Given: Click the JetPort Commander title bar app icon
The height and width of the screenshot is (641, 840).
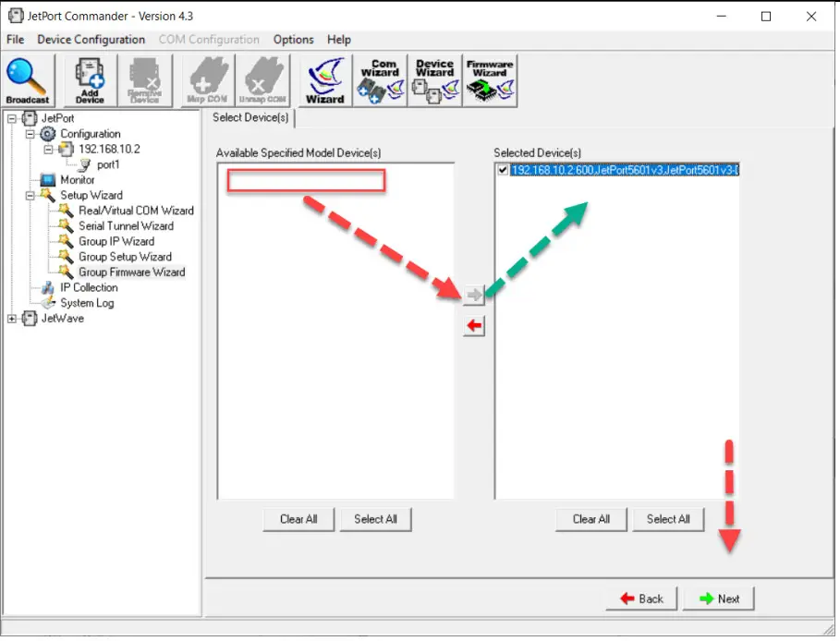Looking at the screenshot, I should 16,16.
